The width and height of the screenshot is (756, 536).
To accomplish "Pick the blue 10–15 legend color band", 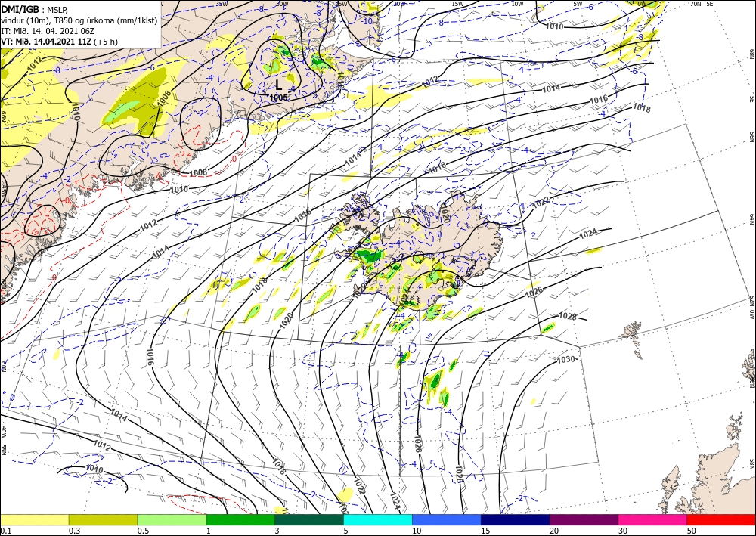I will point(447,519).
